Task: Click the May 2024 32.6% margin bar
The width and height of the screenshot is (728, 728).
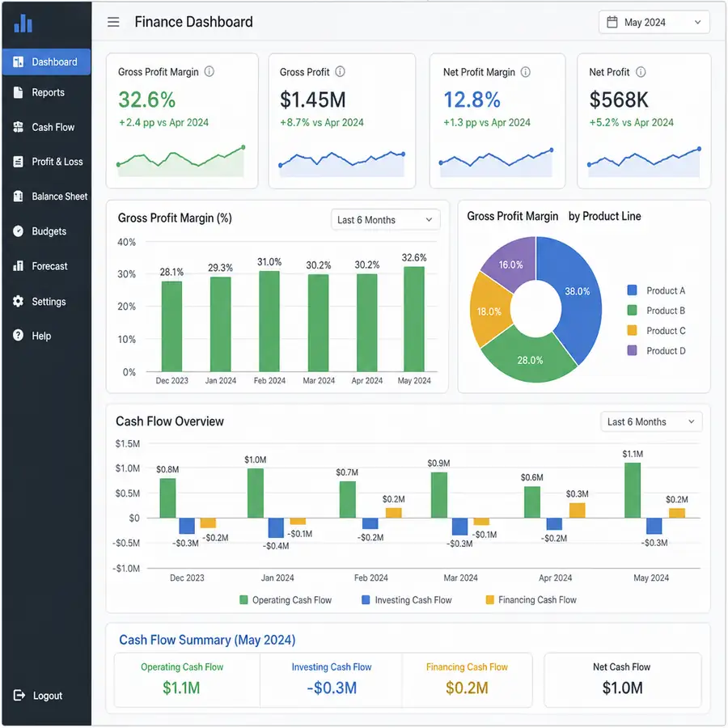Action: [x=413, y=319]
